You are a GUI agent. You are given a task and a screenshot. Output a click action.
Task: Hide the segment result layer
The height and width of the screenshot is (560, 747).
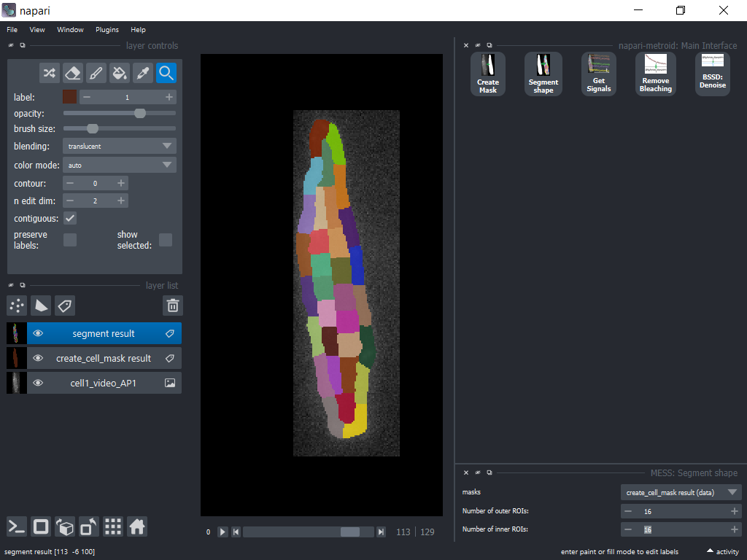(x=38, y=333)
